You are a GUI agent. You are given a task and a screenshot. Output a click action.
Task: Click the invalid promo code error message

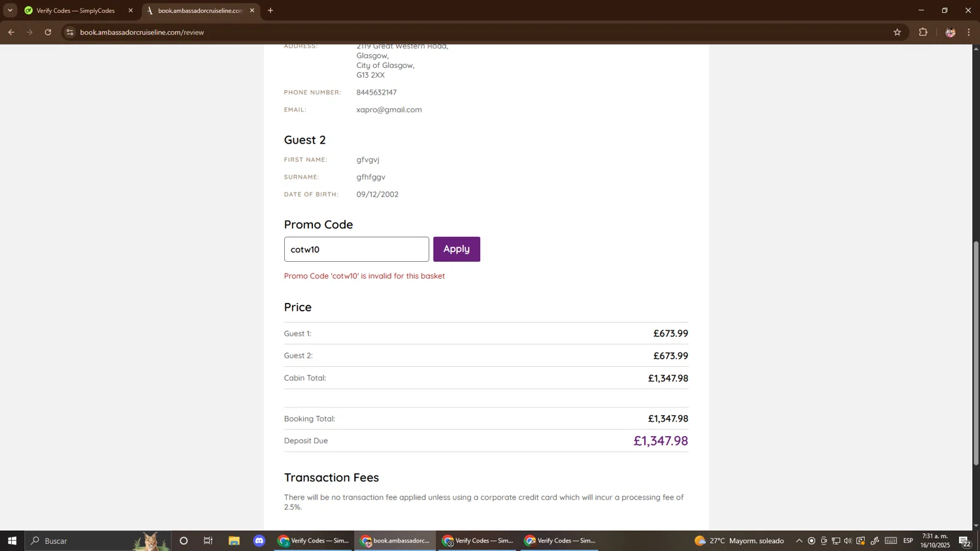click(x=365, y=276)
